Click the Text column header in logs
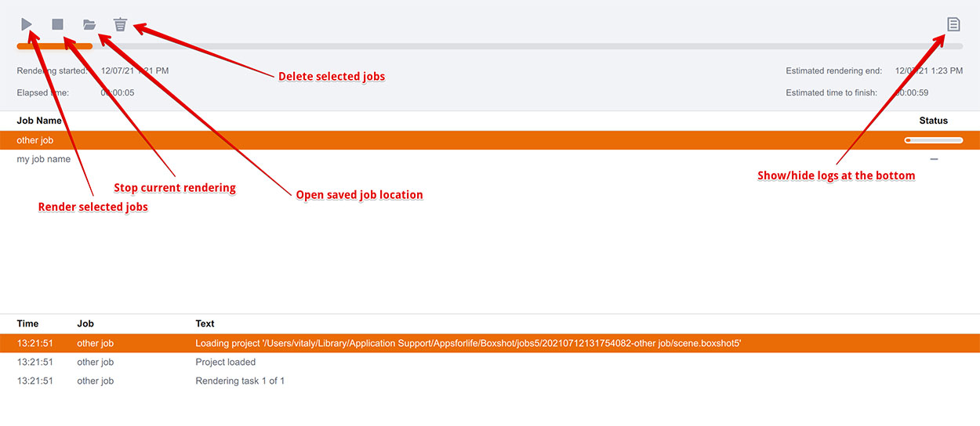This screenshot has height=426, width=980. point(205,323)
